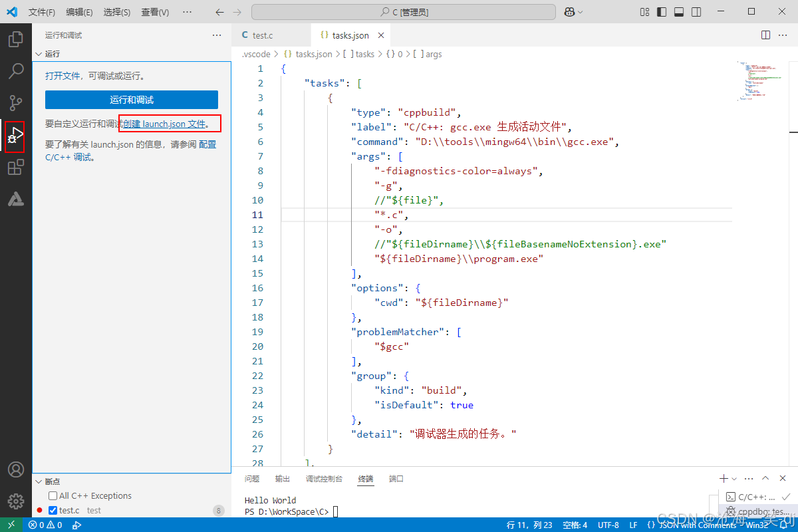798x532 pixels.
Task: Open the command center search box
Action: click(x=404, y=12)
